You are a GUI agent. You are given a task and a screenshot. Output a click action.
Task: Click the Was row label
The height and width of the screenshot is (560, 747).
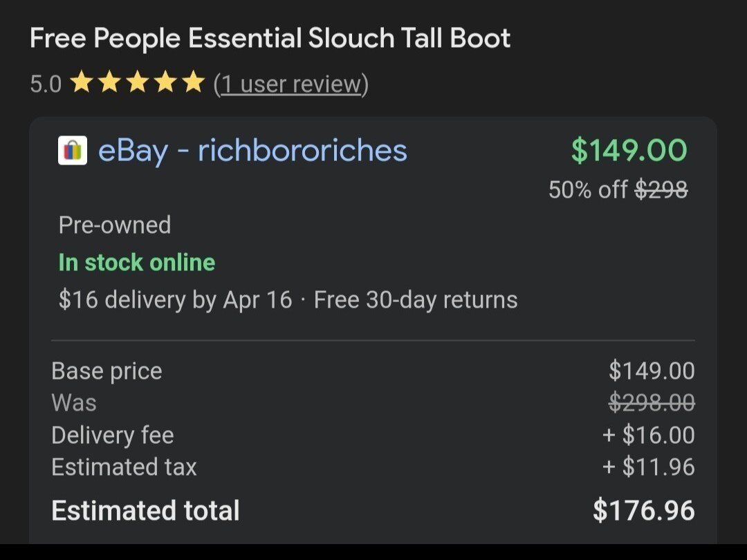tap(74, 403)
